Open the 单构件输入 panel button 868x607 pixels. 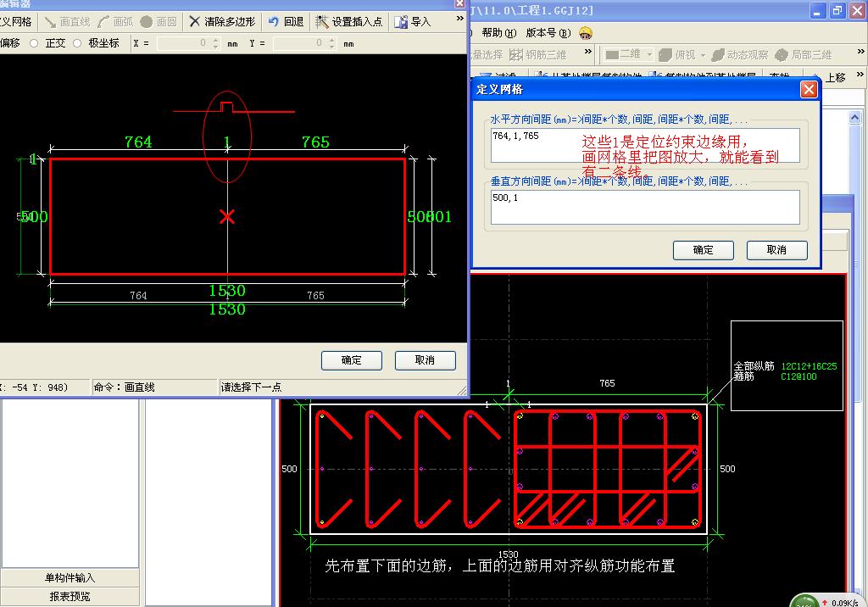click(70, 577)
